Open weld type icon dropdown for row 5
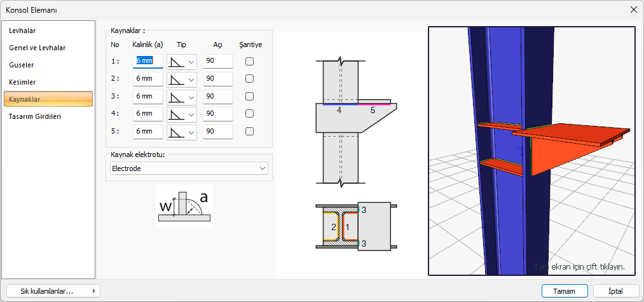The height and width of the screenshot is (302, 644). click(182, 132)
